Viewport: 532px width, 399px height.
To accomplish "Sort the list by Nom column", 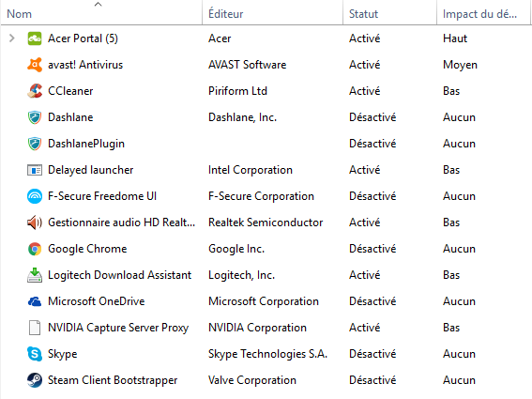I will point(101,13).
